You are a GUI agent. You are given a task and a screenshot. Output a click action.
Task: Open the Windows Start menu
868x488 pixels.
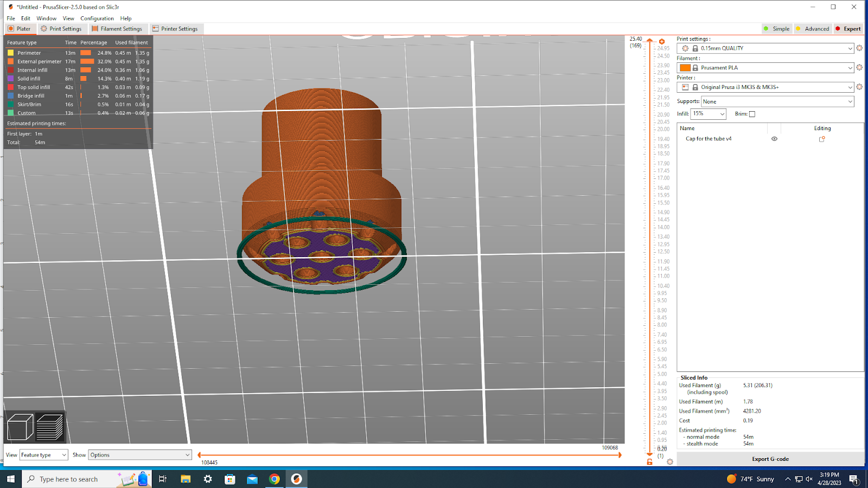11,479
